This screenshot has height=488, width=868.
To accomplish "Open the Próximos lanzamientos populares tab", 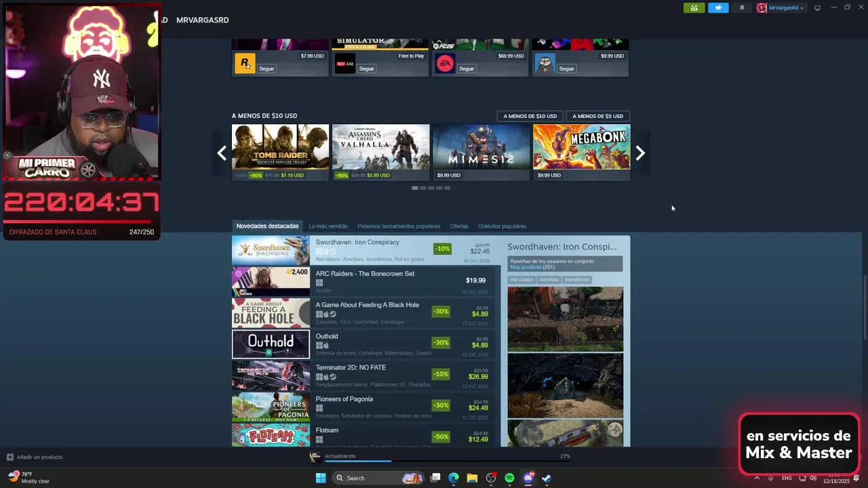I will [399, 226].
